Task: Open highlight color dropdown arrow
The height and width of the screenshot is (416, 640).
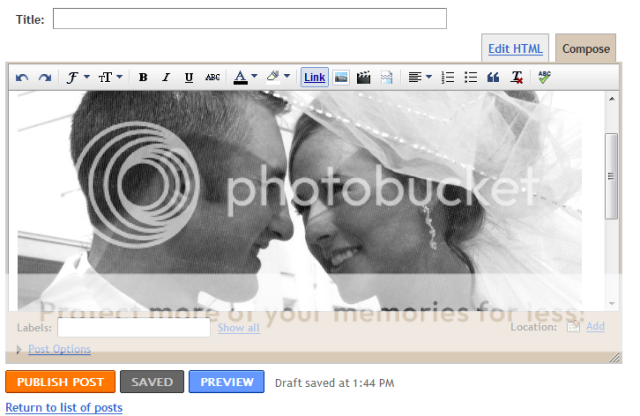Action: pyautogui.click(x=287, y=76)
